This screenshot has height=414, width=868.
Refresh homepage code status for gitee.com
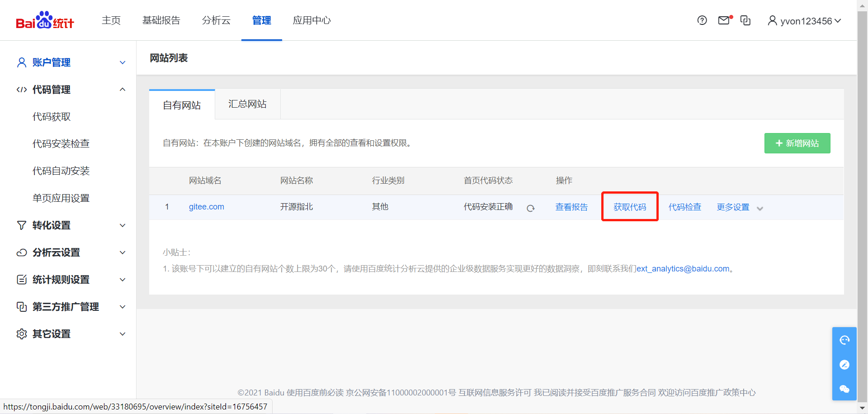531,208
